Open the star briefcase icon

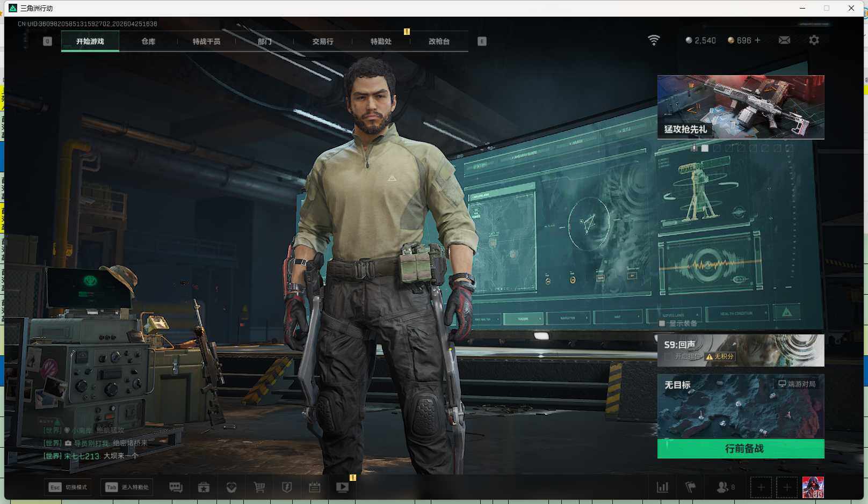204,487
